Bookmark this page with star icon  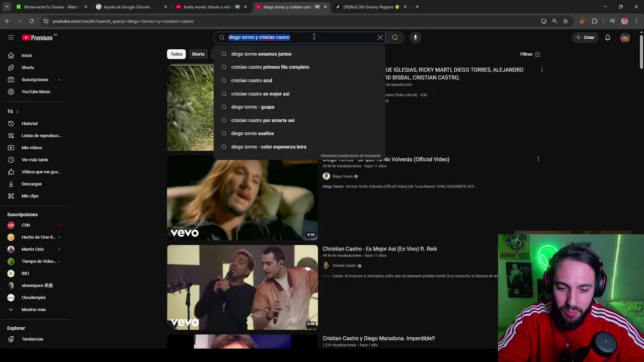tap(566, 21)
